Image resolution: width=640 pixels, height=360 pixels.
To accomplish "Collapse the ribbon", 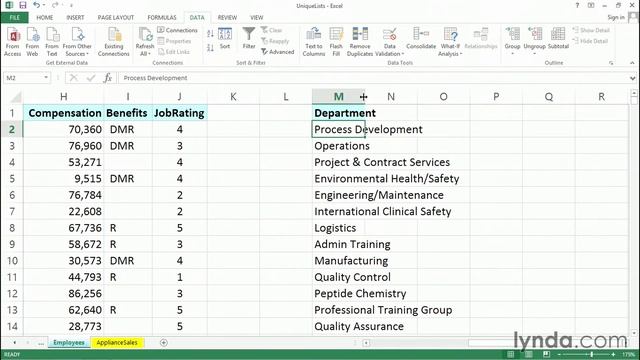I will (632, 63).
